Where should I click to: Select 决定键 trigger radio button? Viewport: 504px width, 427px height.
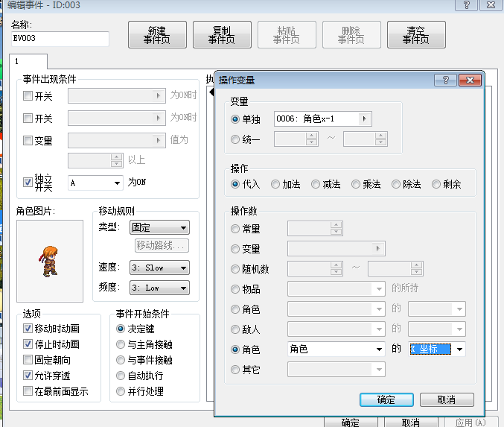pyautogui.click(x=121, y=329)
